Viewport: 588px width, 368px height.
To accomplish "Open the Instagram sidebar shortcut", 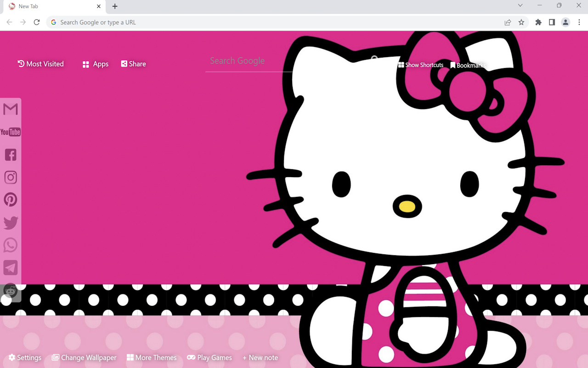I will pyautogui.click(x=11, y=177).
